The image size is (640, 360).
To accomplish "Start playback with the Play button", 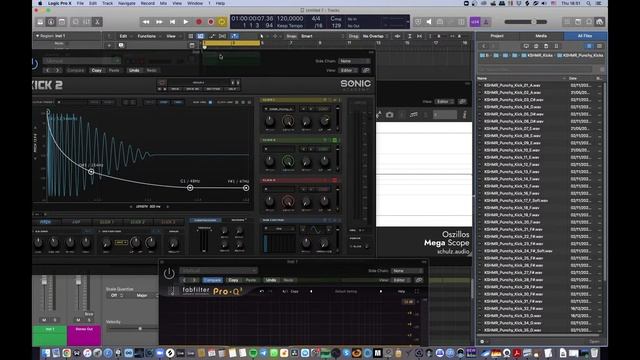I will (x=186, y=22).
